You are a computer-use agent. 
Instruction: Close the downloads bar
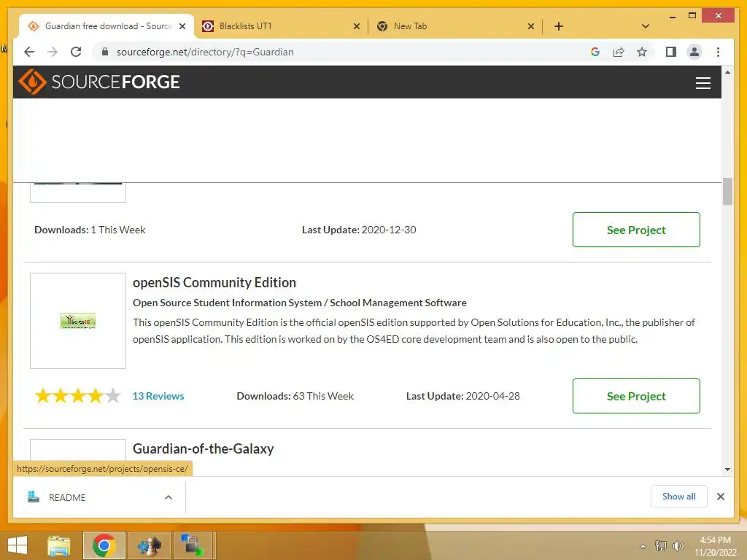click(x=720, y=497)
